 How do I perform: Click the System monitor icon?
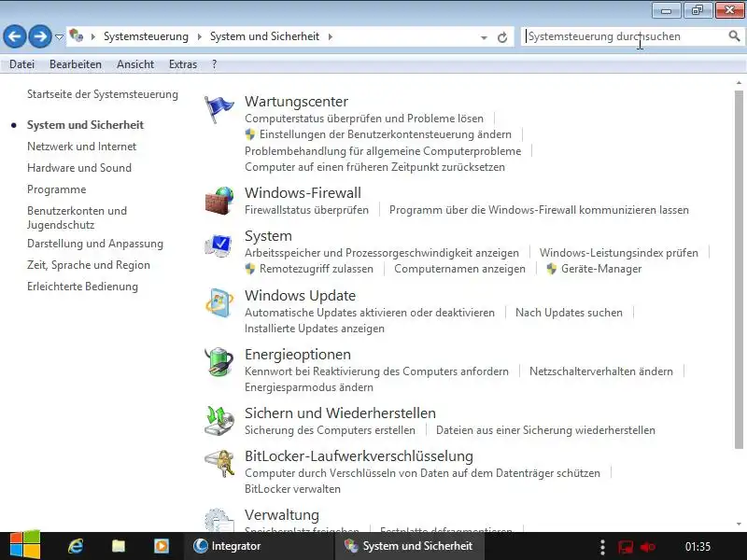(x=218, y=245)
